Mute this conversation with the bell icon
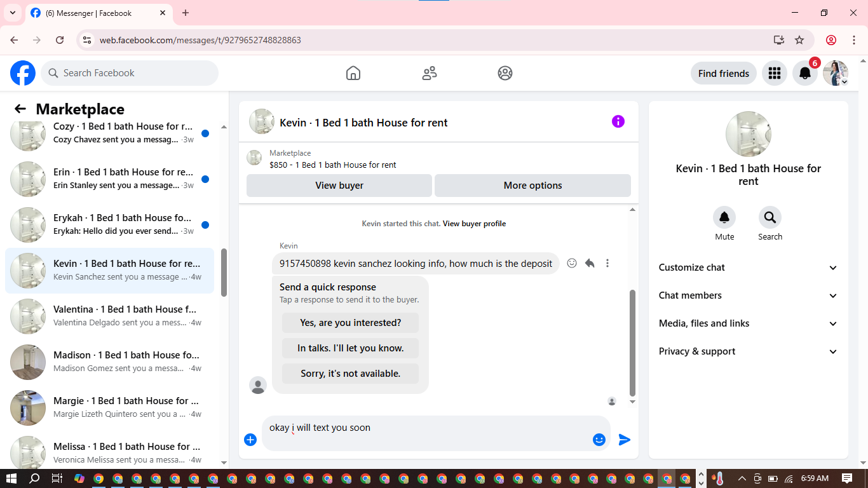 (724, 218)
